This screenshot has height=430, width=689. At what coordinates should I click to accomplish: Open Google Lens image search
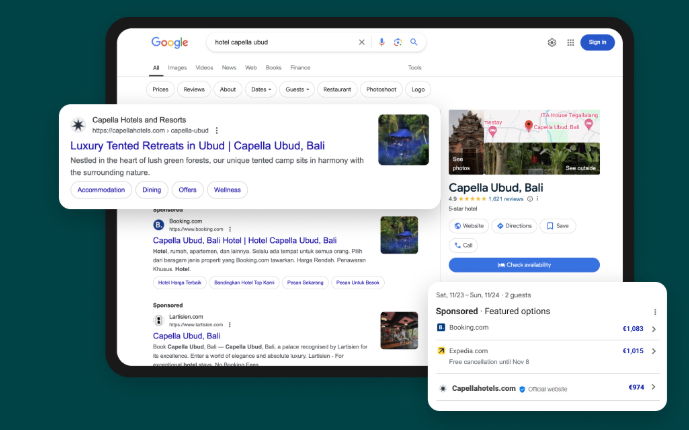point(397,42)
